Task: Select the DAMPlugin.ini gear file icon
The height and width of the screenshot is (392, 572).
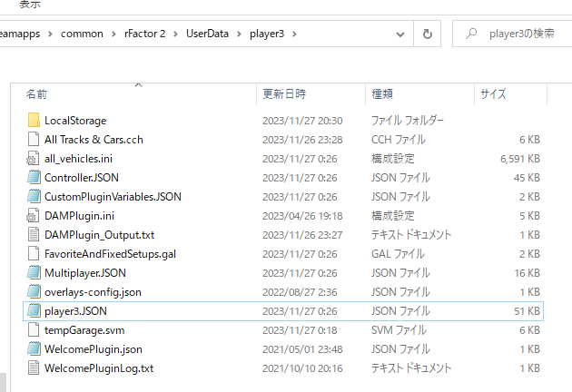Action: tap(33, 215)
